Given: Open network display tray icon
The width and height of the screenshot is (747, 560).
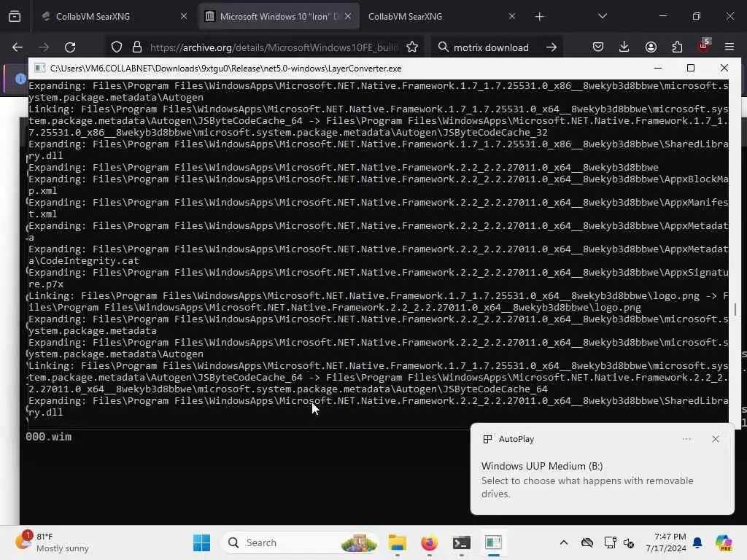Looking at the screenshot, I should click(x=610, y=542).
